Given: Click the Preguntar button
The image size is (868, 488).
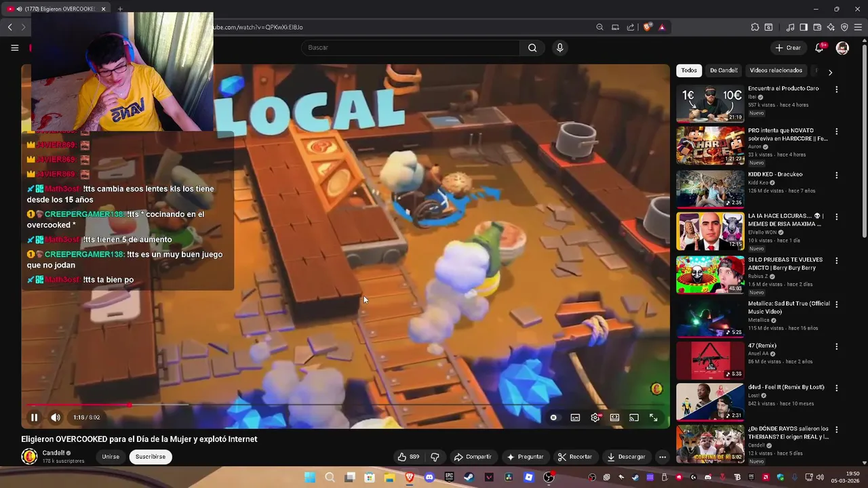Looking at the screenshot, I should pos(525,457).
